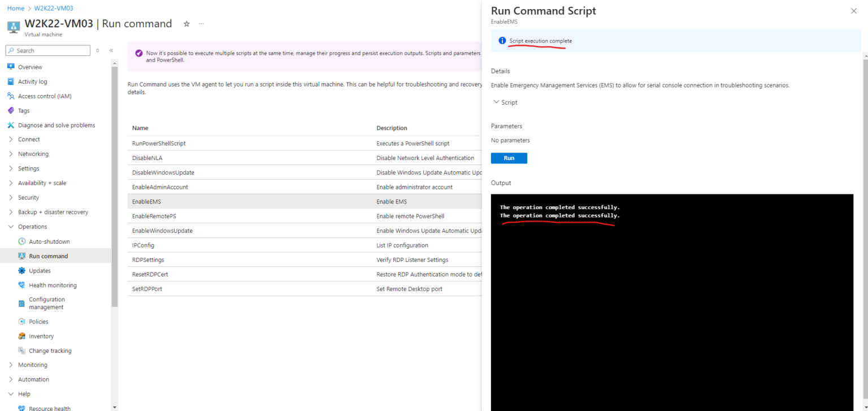Open Change tracking
868x411 pixels.
(50, 351)
